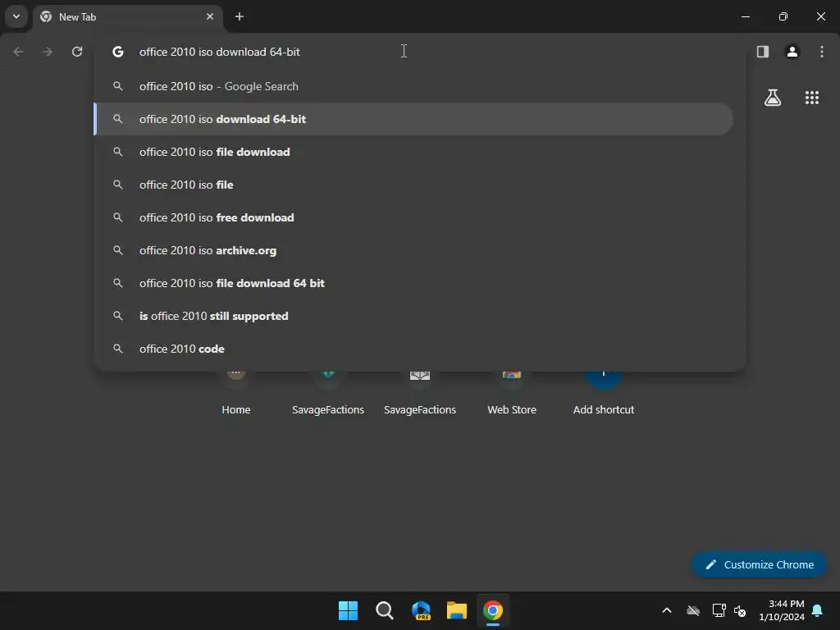
Task: Open the Windows Start menu
Action: pyautogui.click(x=348, y=610)
